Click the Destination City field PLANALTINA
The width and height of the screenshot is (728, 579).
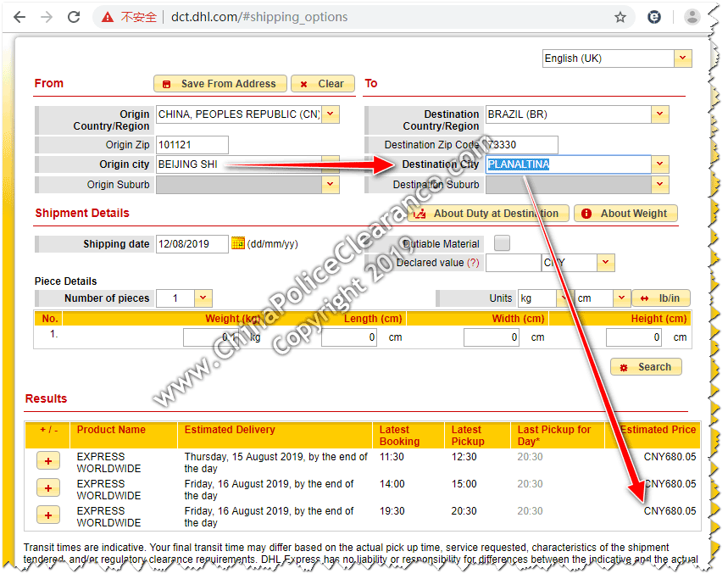click(x=569, y=164)
